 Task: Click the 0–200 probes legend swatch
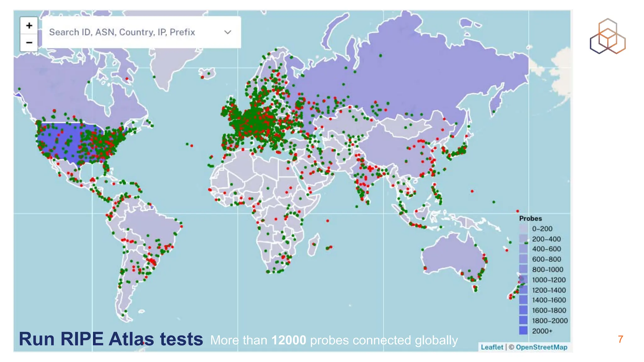click(x=523, y=228)
